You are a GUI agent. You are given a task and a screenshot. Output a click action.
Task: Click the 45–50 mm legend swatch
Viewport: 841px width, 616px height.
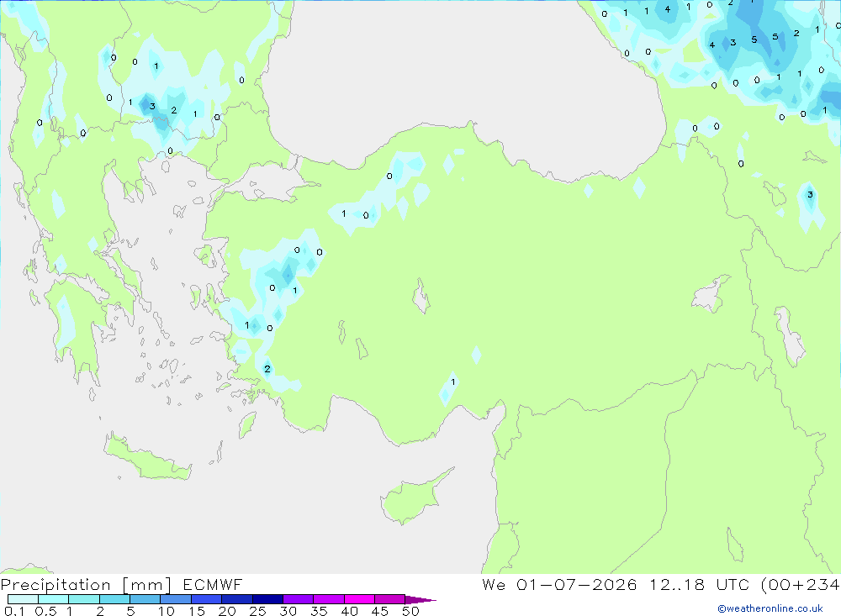click(389, 599)
